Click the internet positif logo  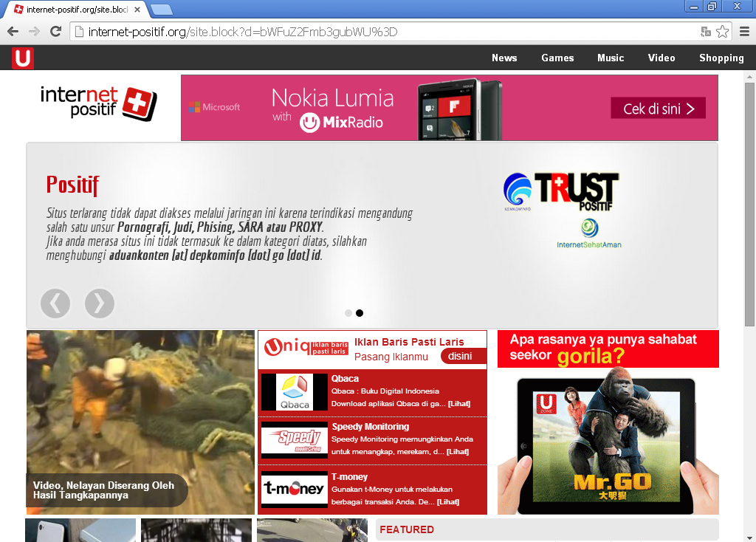tap(98, 103)
